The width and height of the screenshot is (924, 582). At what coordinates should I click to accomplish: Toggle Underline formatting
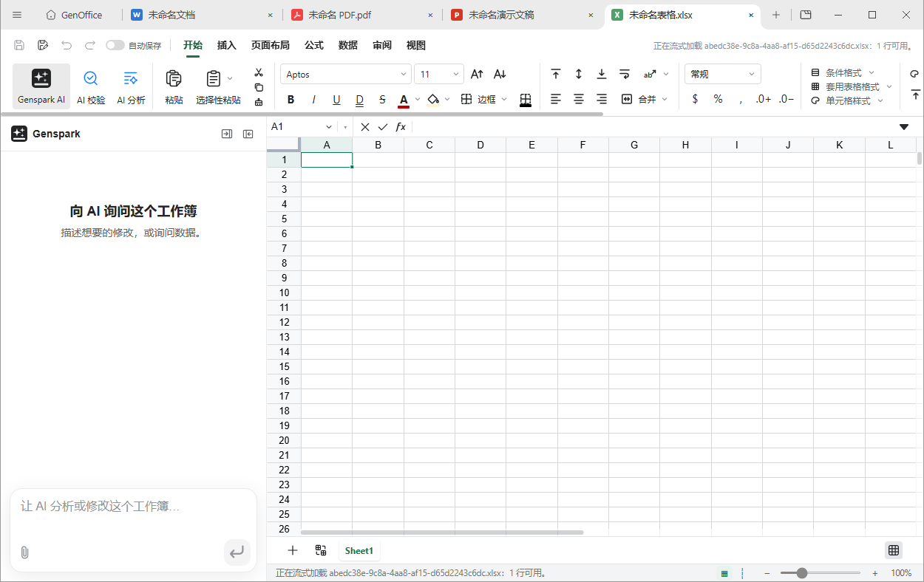[336, 100]
